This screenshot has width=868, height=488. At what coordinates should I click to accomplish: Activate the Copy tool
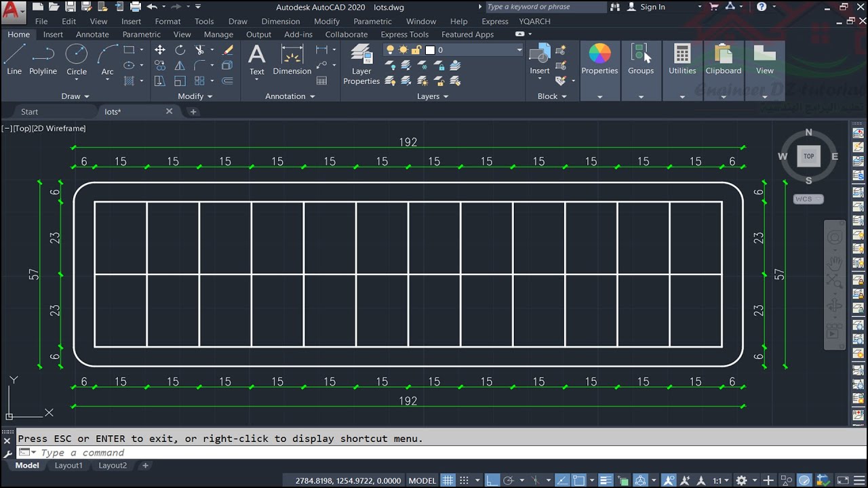tap(160, 66)
